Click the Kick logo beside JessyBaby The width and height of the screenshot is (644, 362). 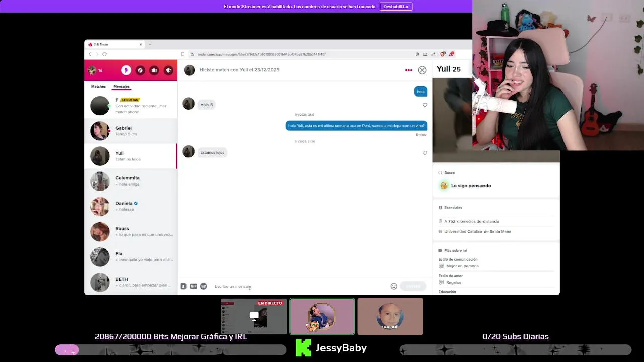click(x=303, y=348)
